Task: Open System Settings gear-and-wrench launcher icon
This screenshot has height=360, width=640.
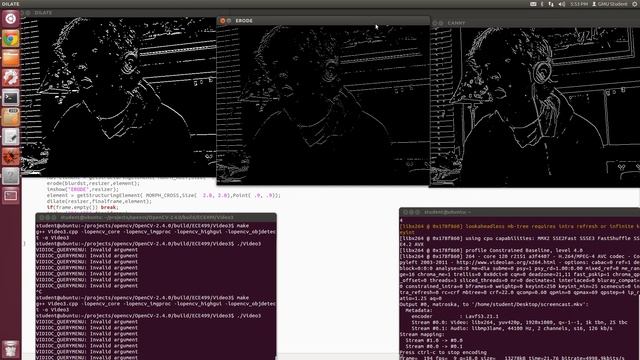Action: pyautogui.click(x=11, y=78)
